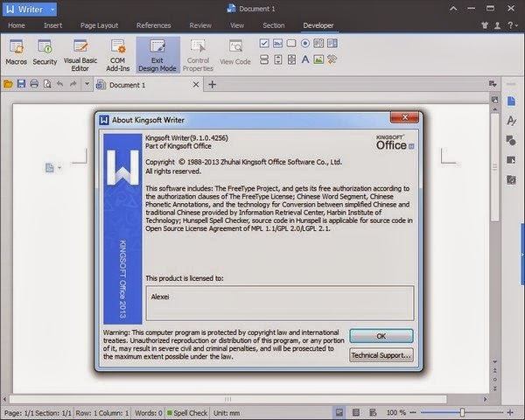Screen dimensions: 525x420
Task: Insert a scroll bar control
Action: 291,59
